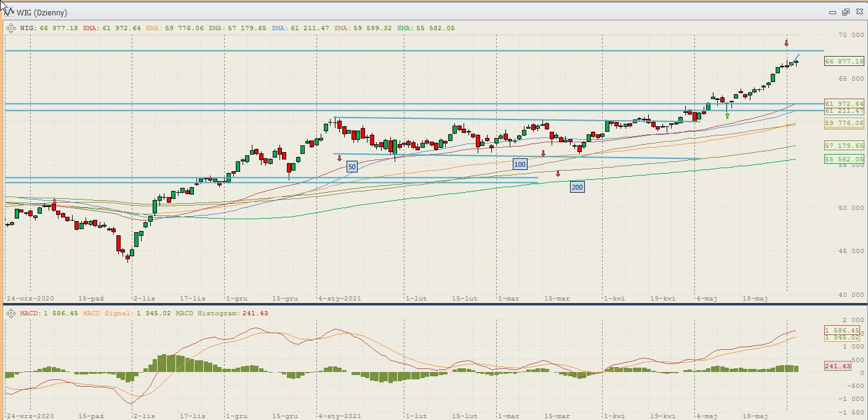Click the WIG chart window icon
The height and width of the screenshot is (420, 868).
click(x=10, y=12)
